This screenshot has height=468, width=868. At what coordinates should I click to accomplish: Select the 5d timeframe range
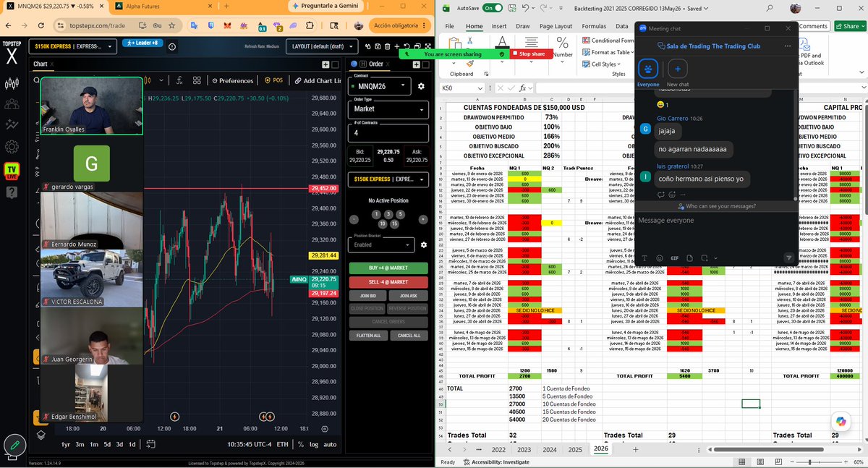[x=107, y=444]
